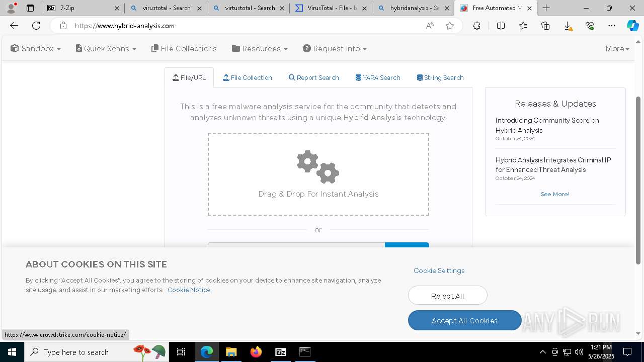Expand the Quick Scans dropdown
The height and width of the screenshot is (362, 644).
click(x=106, y=49)
